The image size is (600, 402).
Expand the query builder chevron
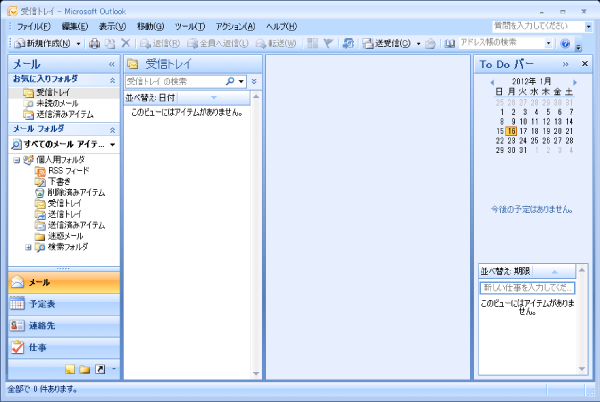pos(254,81)
